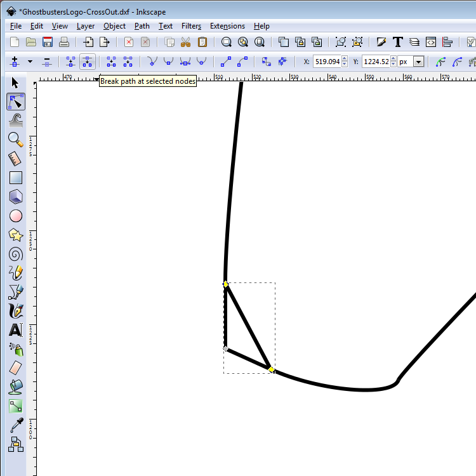This screenshot has width=476, height=476.
Task: Break path at selected nodes
Action: tap(88, 62)
